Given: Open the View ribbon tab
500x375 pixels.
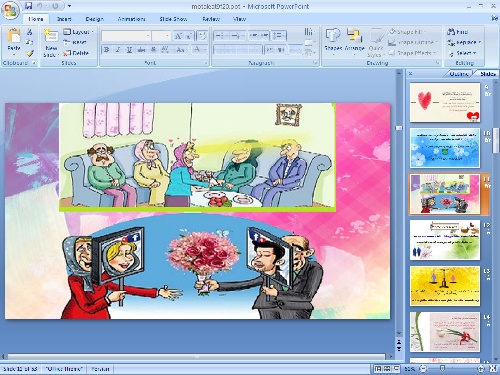Looking at the screenshot, I should 239,19.
